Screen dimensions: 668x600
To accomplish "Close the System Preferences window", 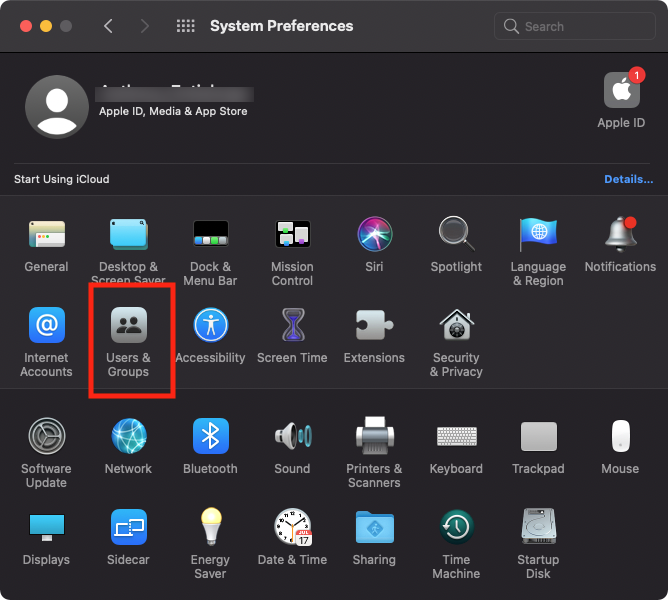I will [x=26, y=26].
